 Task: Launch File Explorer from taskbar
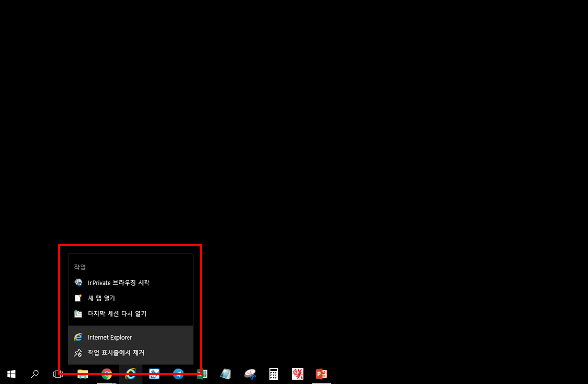(83, 374)
